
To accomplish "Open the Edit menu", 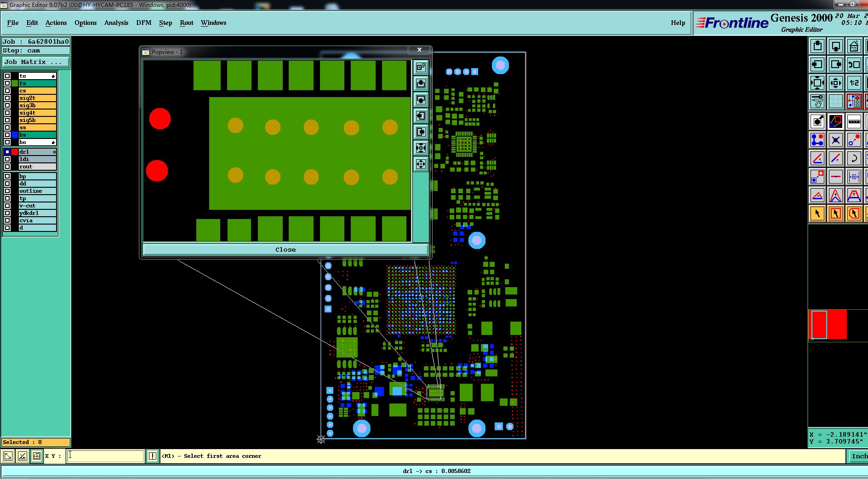I will (x=32, y=23).
